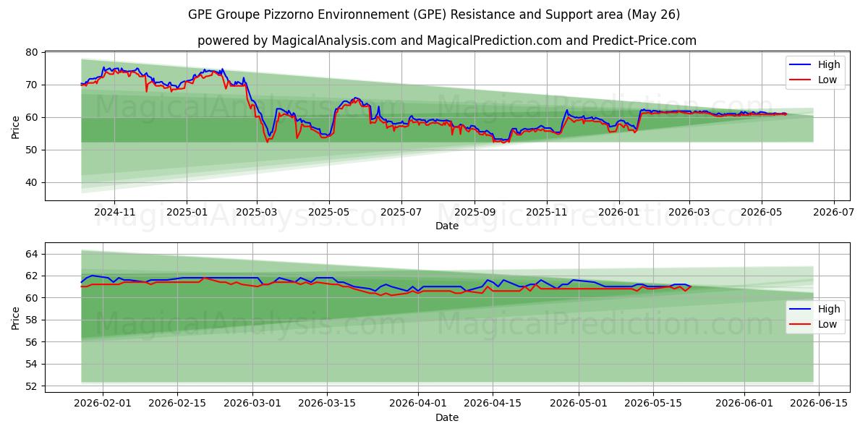This screenshot has width=868, height=434.
Task: Click the red Low line swatch in bottom legend
Action: click(800, 325)
